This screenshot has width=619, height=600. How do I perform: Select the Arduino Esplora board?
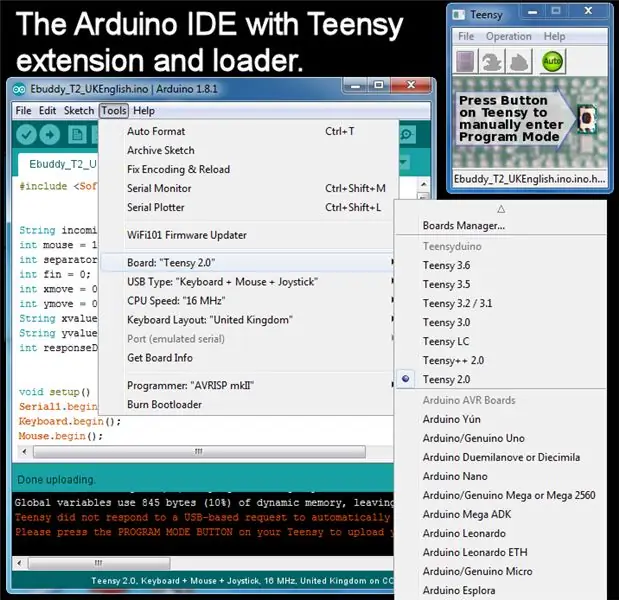click(x=501, y=590)
